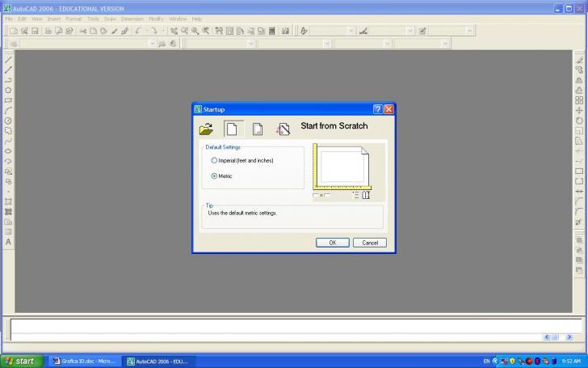The image size is (588, 368).
Task: Click the Erase tool in Modify toolbar
Action: coord(579,60)
